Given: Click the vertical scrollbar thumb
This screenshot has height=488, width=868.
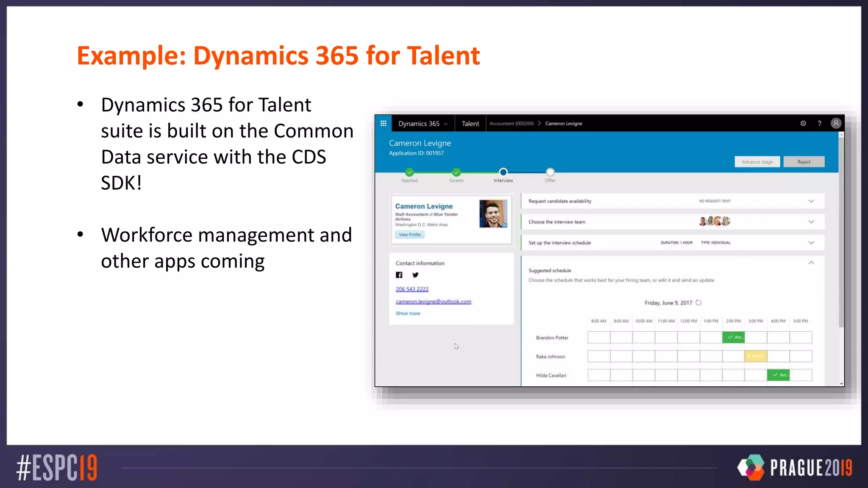Looking at the screenshot, I should coord(841,232).
